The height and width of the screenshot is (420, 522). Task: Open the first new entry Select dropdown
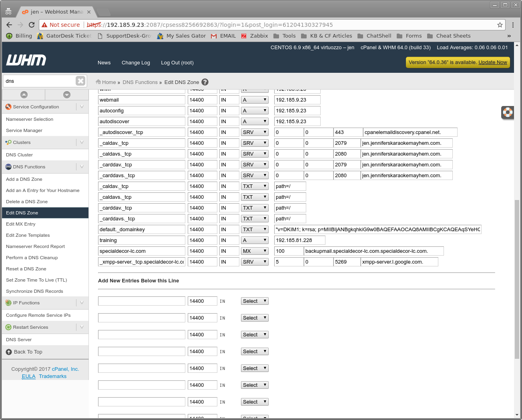tap(255, 301)
